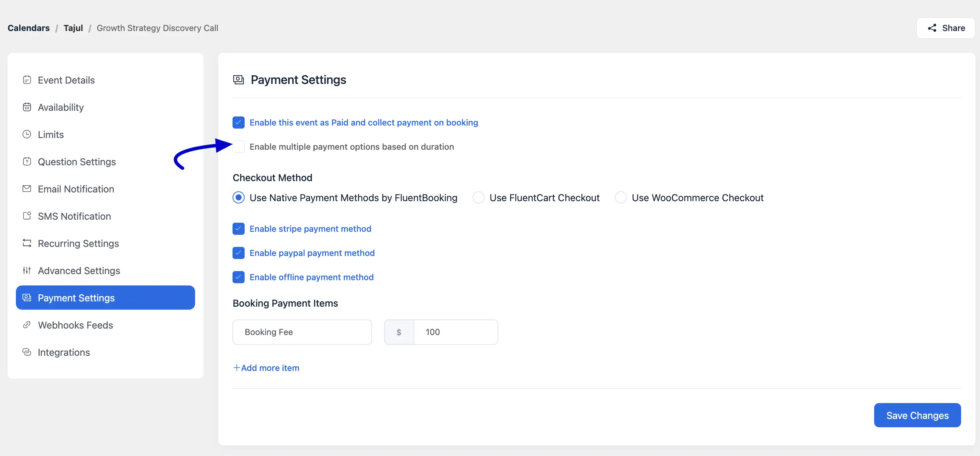This screenshot has width=980, height=456.
Task: Click the Webhooks Feeds link icon
Action: (x=26, y=325)
